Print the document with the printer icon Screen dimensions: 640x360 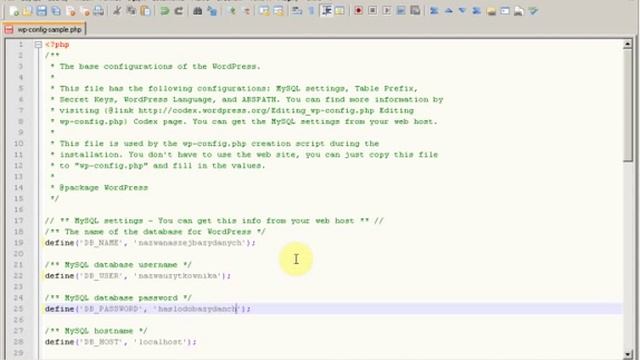point(98,11)
